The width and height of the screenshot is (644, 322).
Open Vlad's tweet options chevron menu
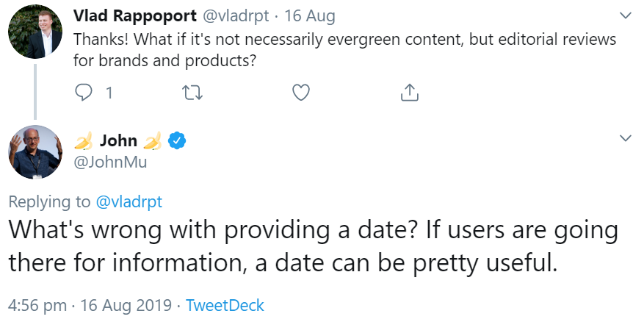point(626,15)
